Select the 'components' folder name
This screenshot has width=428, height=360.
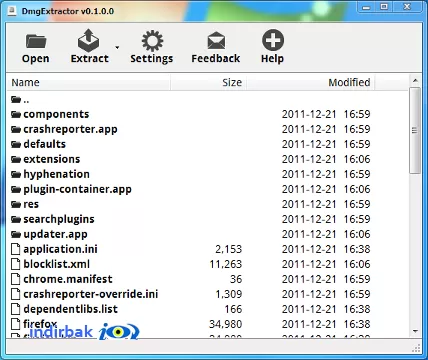56,114
